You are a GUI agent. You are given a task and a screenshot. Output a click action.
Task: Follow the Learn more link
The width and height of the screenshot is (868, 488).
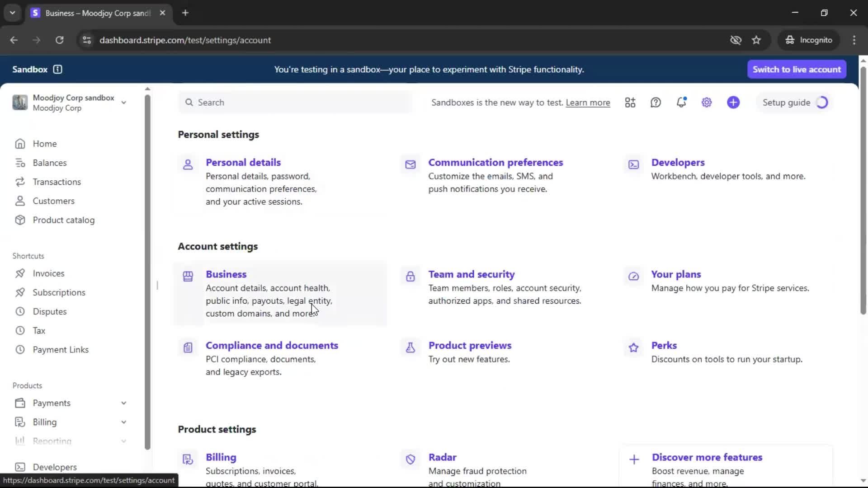click(x=588, y=103)
